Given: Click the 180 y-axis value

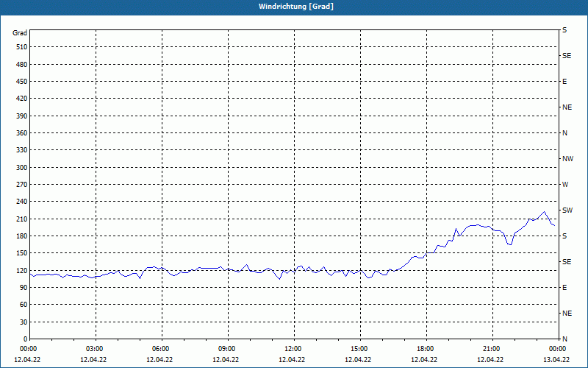Looking at the screenshot, I should [22, 236].
